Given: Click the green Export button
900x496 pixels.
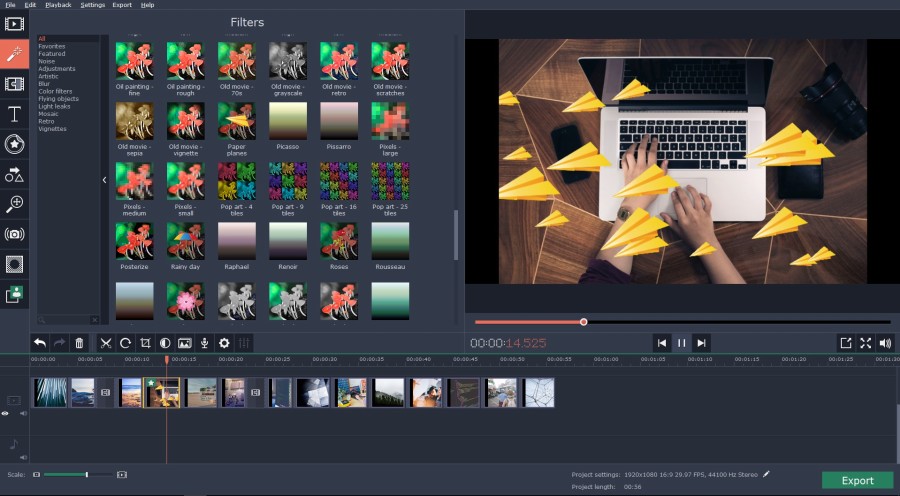Looking at the screenshot, I should pyautogui.click(x=857, y=480).
